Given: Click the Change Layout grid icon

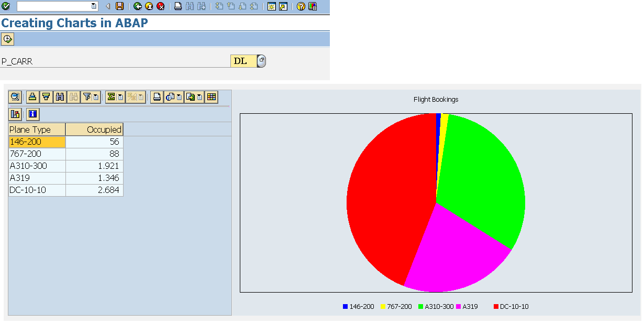Looking at the screenshot, I should [212, 96].
